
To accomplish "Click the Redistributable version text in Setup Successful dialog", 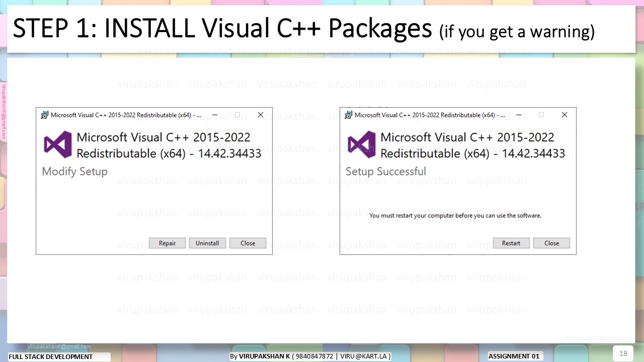I will tap(473, 145).
